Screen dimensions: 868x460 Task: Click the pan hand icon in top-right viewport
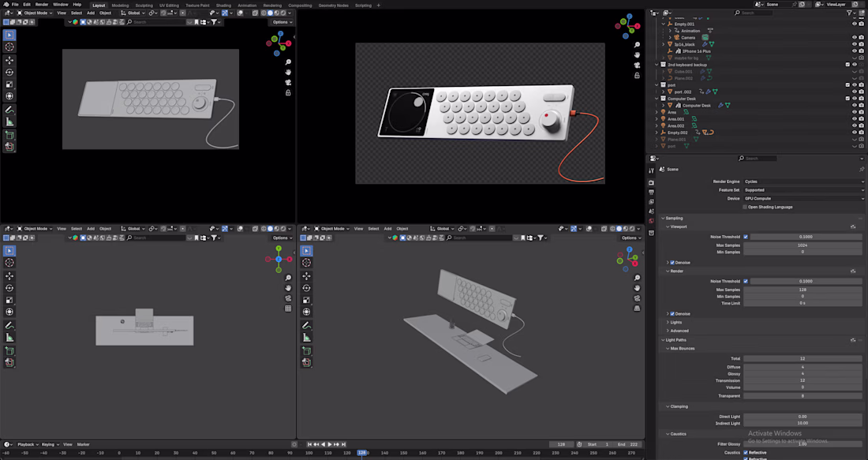[x=637, y=54]
